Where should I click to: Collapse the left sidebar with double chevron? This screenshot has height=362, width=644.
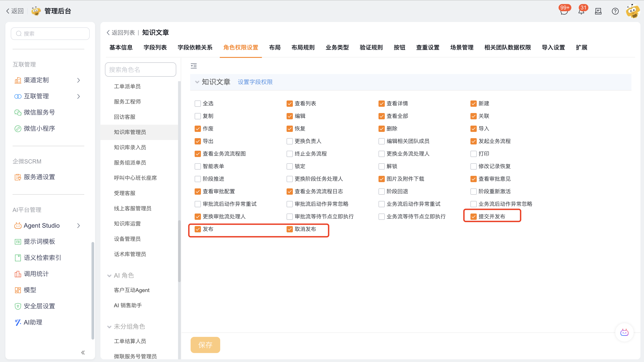point(83,353)
